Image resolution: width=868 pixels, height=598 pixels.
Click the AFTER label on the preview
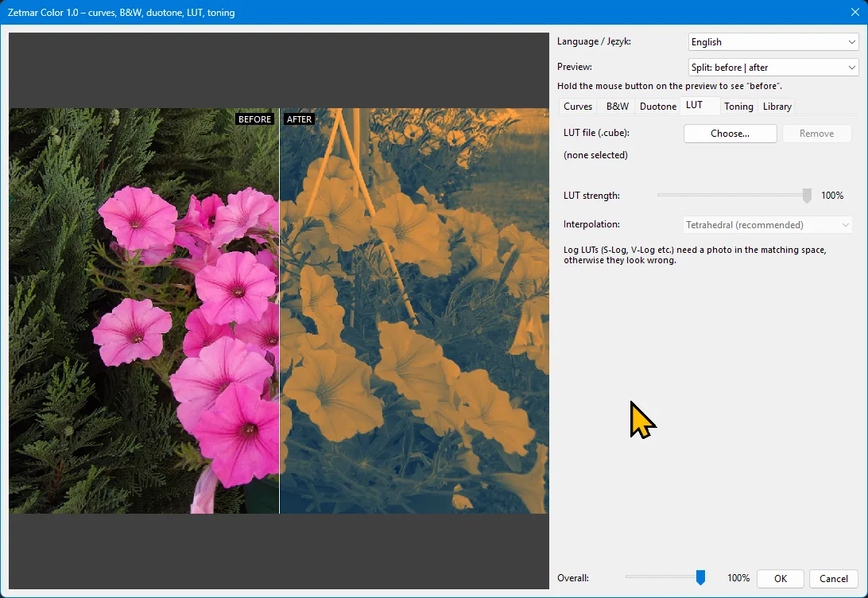(300, 119)
